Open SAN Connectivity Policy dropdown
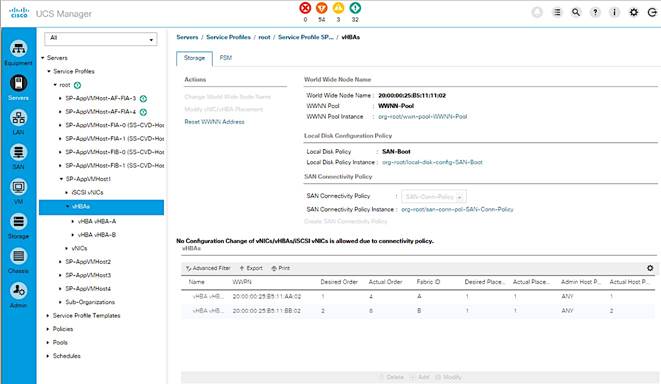Image resolution: width=661 pixels, height=384 pixels. click(434, 196)
